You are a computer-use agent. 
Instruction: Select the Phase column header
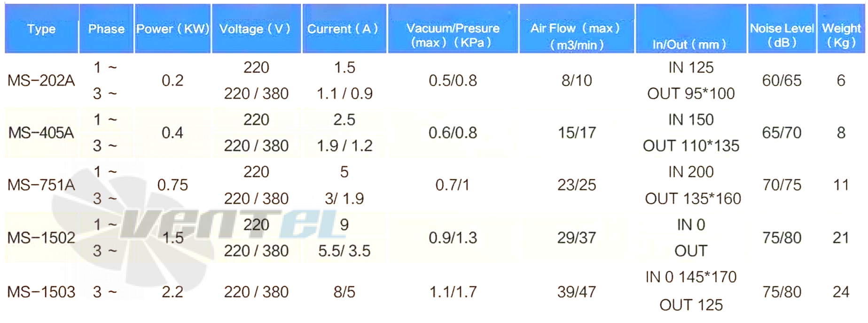tap(106, 29)
